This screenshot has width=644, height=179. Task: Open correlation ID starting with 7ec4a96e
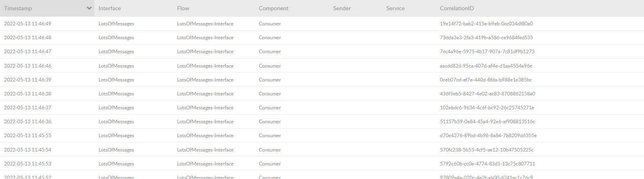(487, 52)
